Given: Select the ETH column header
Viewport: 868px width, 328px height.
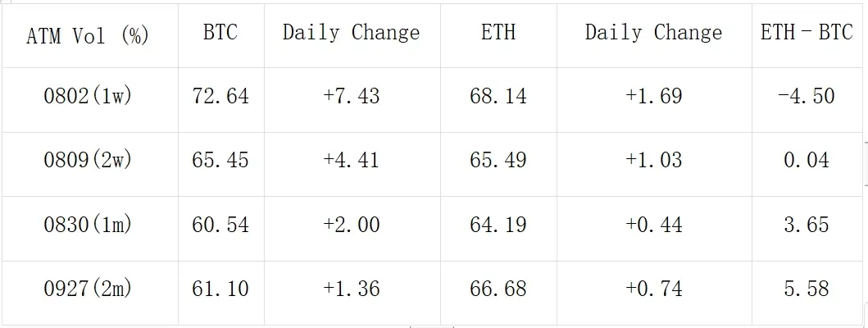Looking at the screenshot, I should tap(498, 33).
